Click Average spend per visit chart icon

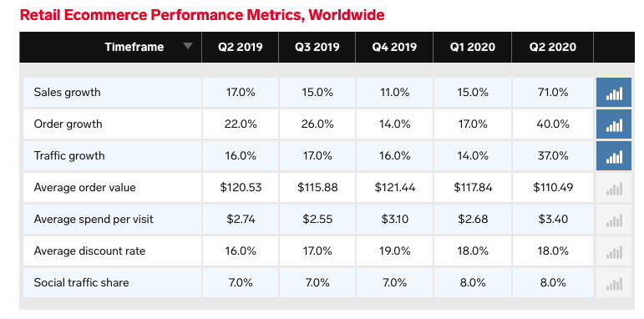(614, 220)
